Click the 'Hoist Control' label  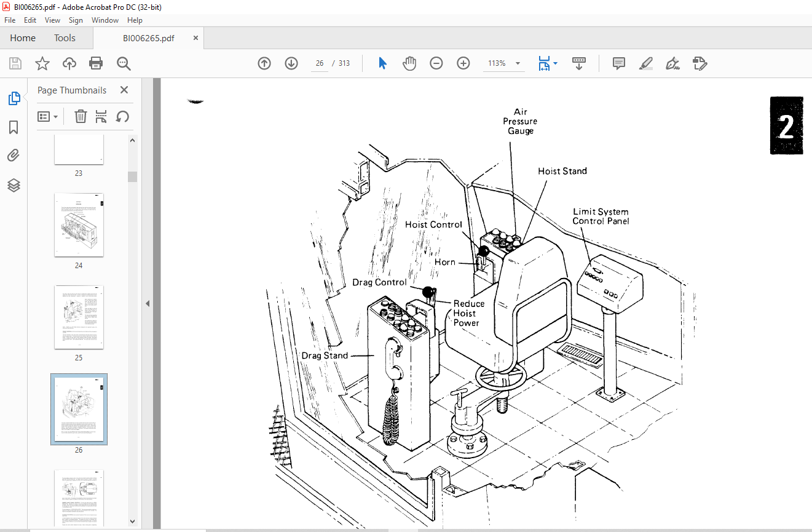coord(433,224)
